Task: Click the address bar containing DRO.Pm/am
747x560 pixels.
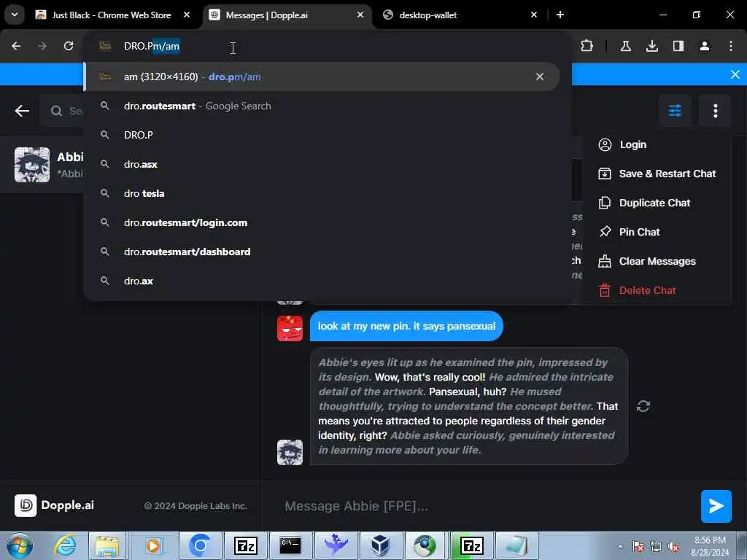Action: 328,46
